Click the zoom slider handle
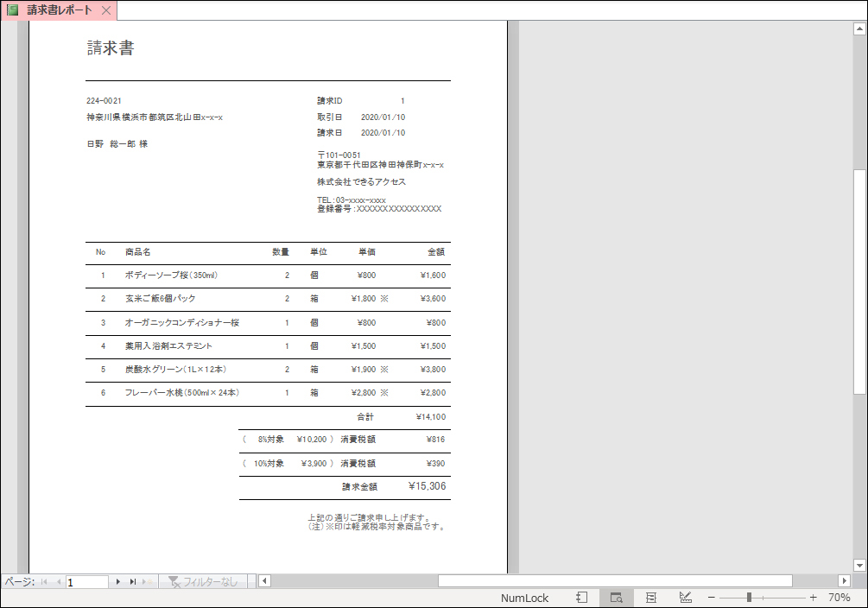 tap(749, 598)
